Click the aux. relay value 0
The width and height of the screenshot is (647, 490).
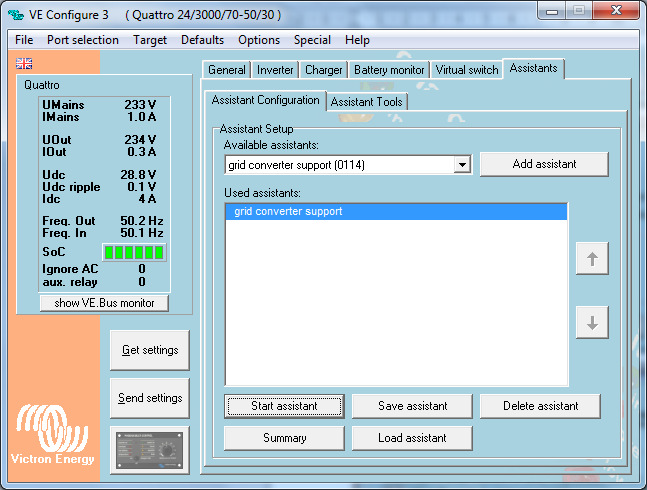tap(142, 282)
